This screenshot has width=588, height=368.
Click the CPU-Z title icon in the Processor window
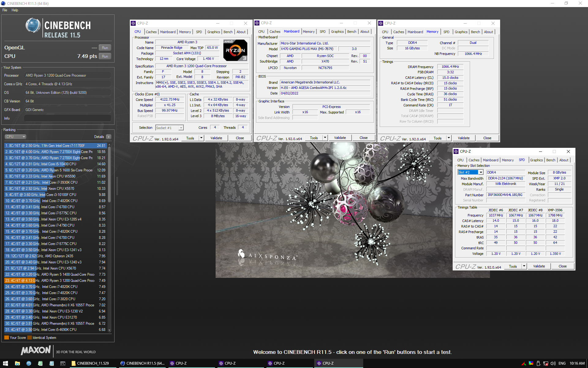pyautogui.click(x=133, y=23)
